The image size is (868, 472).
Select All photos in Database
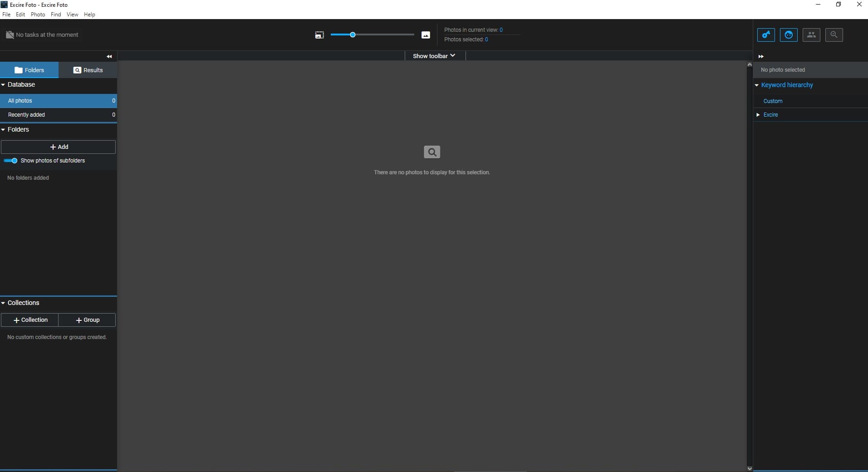tap(59, 101)
